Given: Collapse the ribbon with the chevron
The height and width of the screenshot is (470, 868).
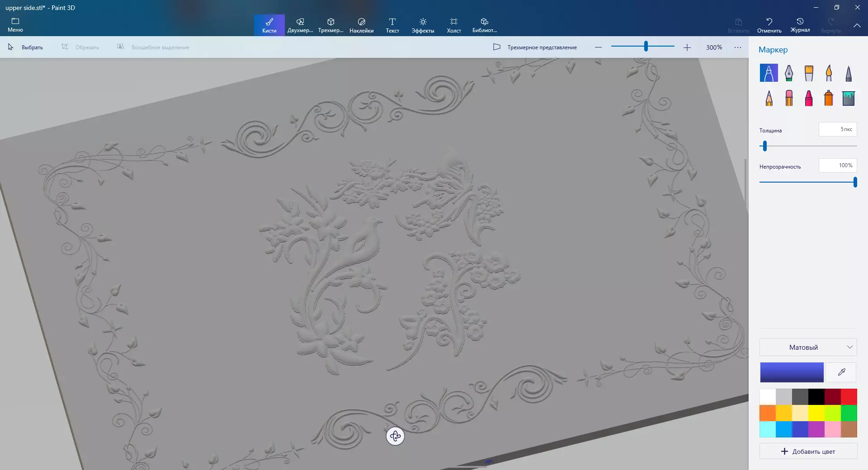Looking at the screenshot, I should pos(857,25).
